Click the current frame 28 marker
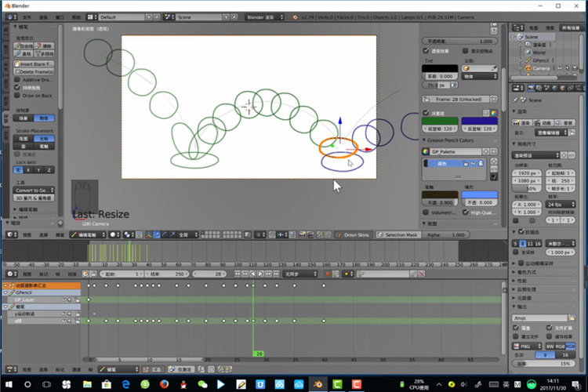The height and width of the screenshot is (392, 588). click(x=258, y=354)
